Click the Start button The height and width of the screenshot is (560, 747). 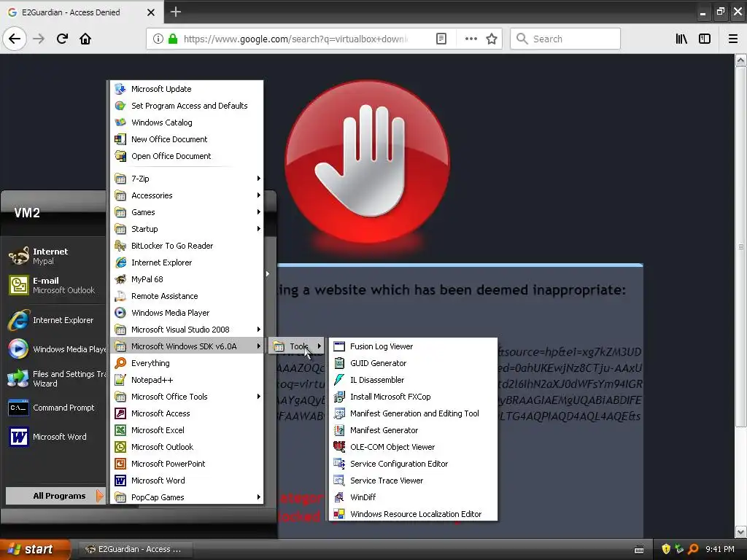pos(35,549)
